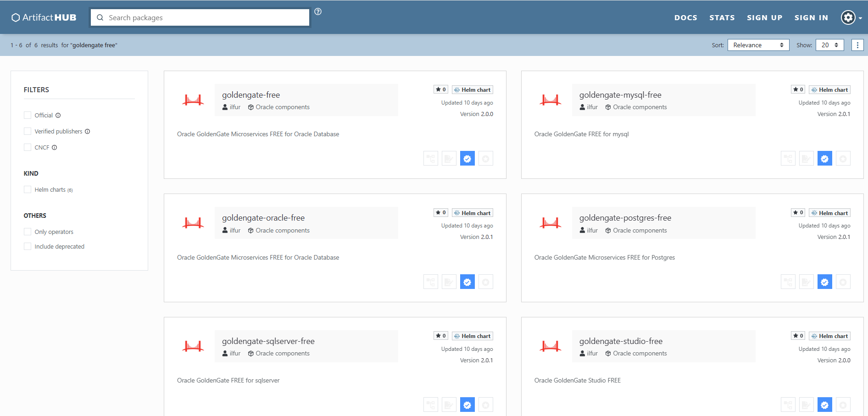Enable the CNCF filter checkbox
The image size is (868, 416).
coord(28,147)
